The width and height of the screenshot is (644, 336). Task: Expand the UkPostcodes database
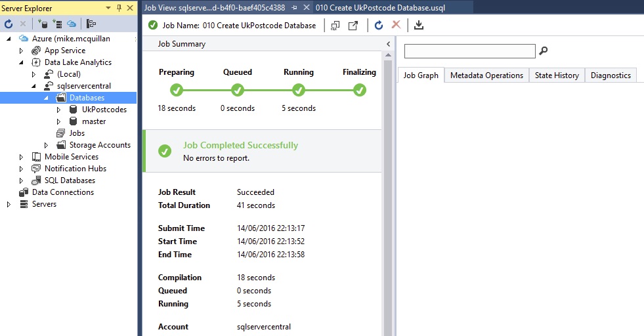(58, 110)
